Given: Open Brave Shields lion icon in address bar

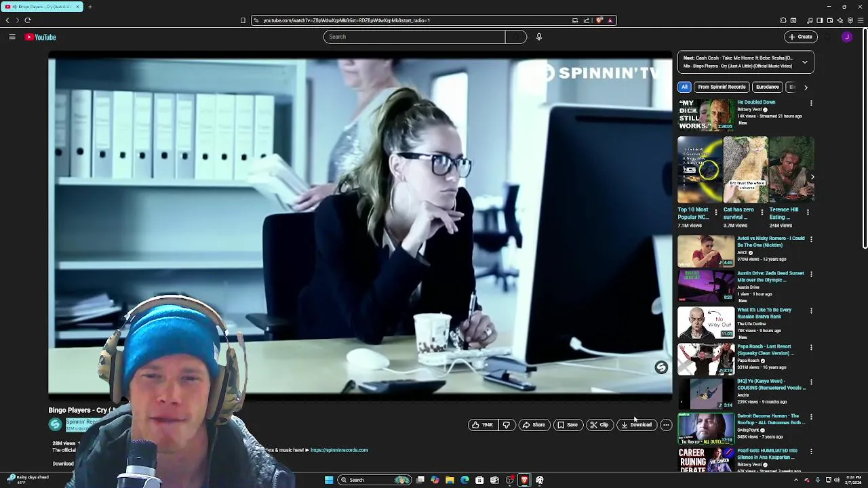Looking at the screenshot, I should click(599, 20).
